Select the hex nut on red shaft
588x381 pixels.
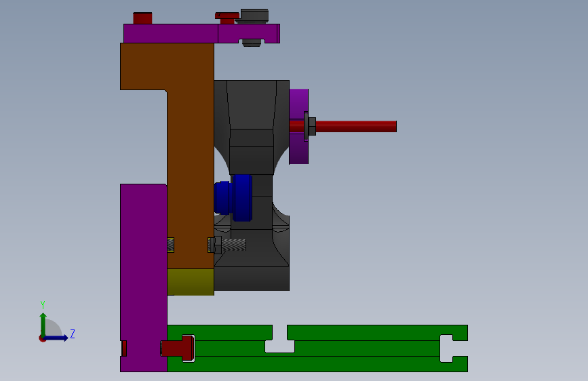[x=311, y=126]
